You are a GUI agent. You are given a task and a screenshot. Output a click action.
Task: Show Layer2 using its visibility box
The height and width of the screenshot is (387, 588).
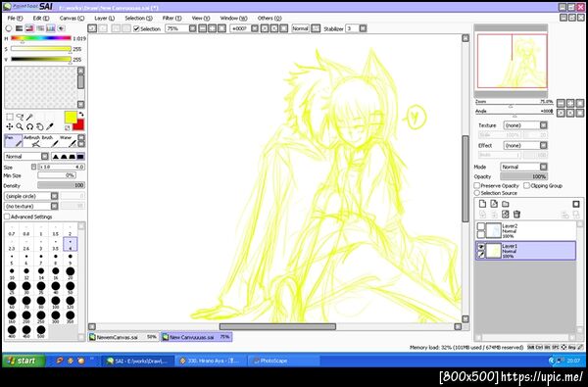click(481, 226)
